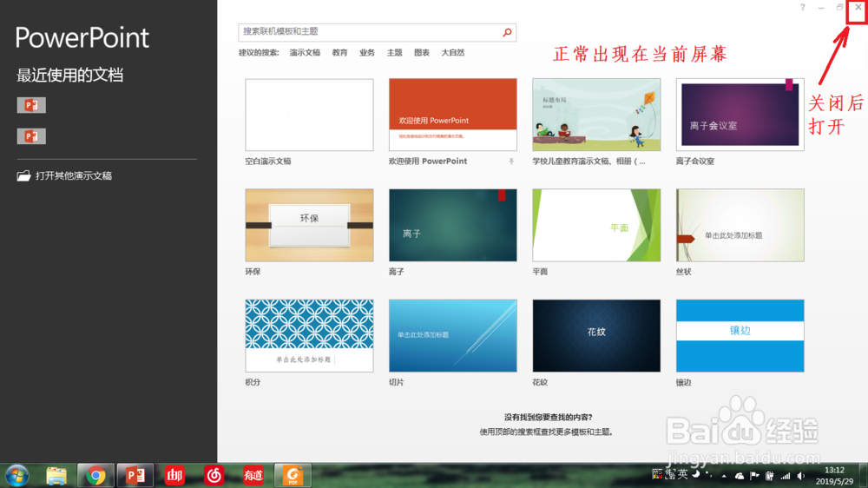Viewport: 868px width, 488px height.
Task: Restore down the PowerPoint window
Action: 839,7
